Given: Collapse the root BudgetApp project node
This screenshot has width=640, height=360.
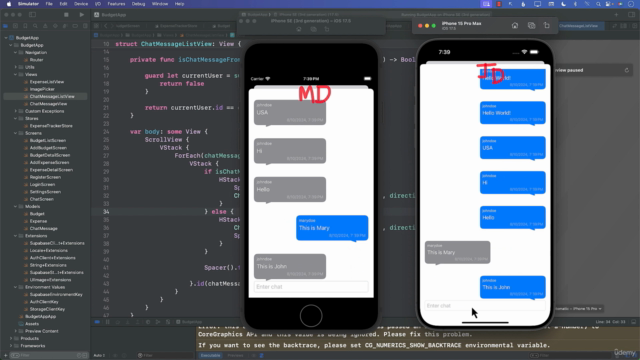Looking at the screenshot, I should 6,38.
